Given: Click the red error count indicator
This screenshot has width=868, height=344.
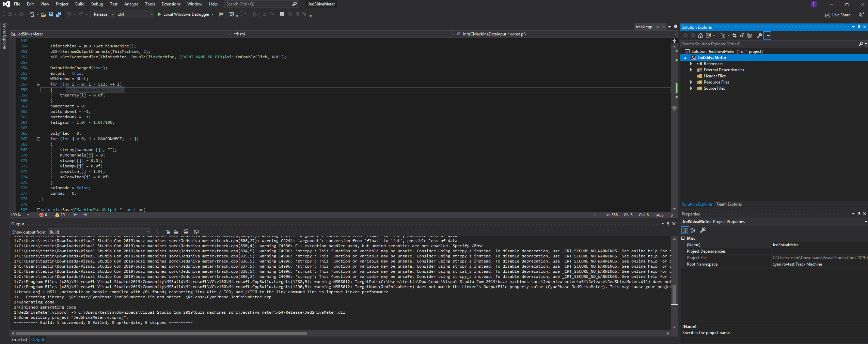Looking at the screenshot, I should (x=43, y=215).
